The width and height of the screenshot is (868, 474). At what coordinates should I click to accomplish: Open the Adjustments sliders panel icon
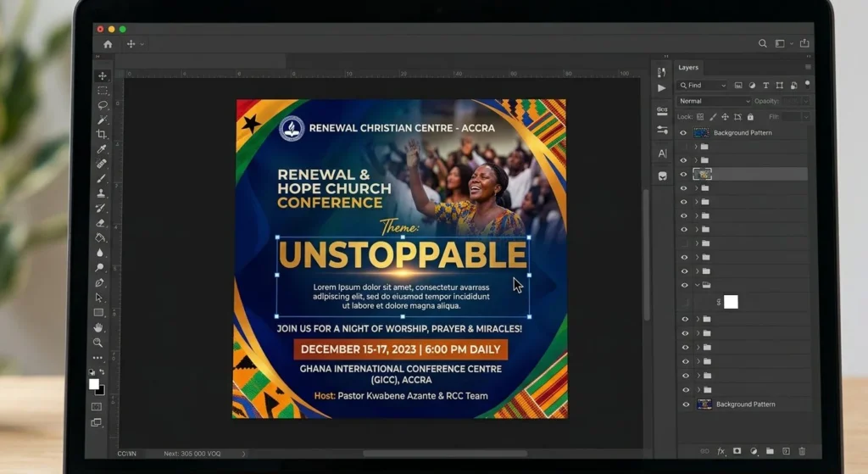click(x=662, y=130)
